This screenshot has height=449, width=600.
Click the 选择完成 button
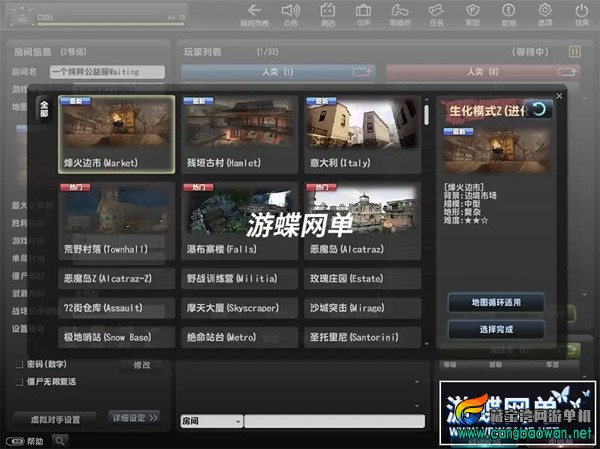pos(496,329)
